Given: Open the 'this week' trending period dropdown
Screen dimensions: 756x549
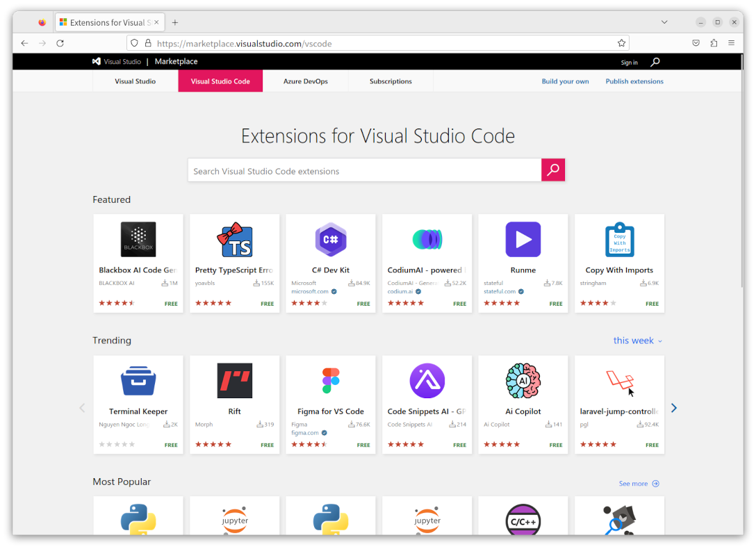Looking at the screenshot, I should 637,341.
